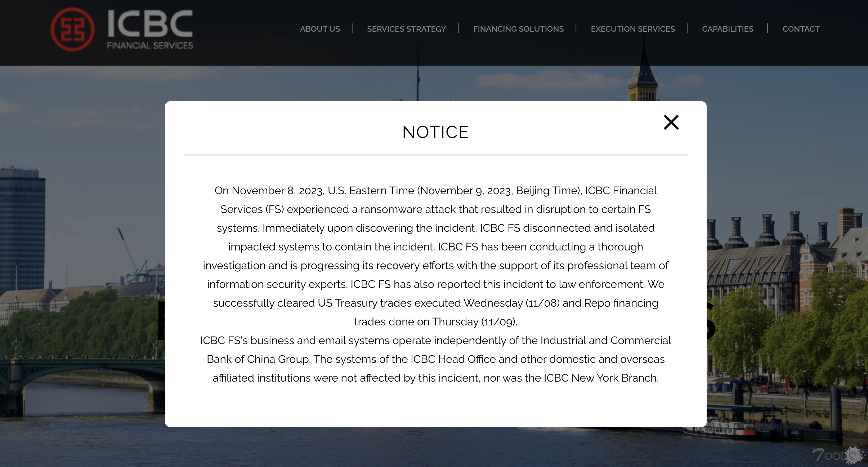This screenshot has height=467, width=868.
Task: Click the line 'information security experts. ICBC FS has'
Action: tap(435, 284)
